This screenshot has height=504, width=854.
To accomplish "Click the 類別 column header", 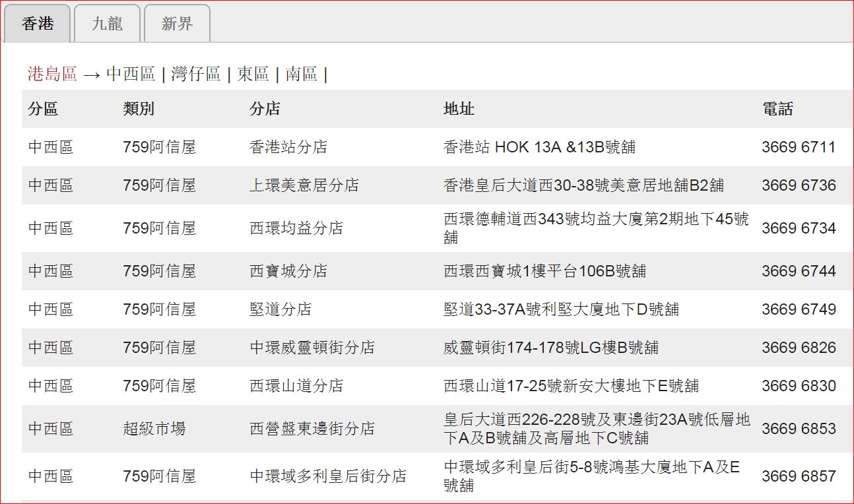I will [x=139, y=109].
